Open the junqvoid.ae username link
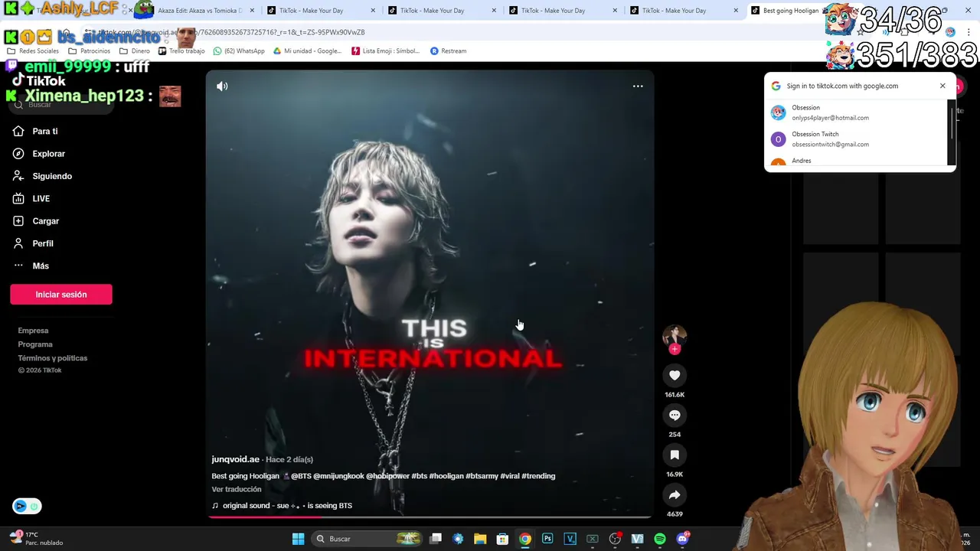The height and width of the screenshot is (551, 980). point(235,459)
